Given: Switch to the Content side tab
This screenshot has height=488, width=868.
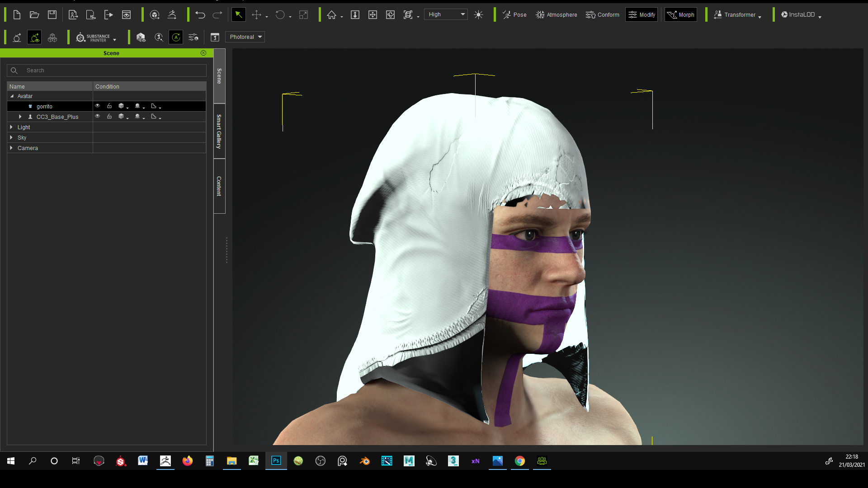Looking at the screenshot, I should pyautogui.click(x=219, y=186).
